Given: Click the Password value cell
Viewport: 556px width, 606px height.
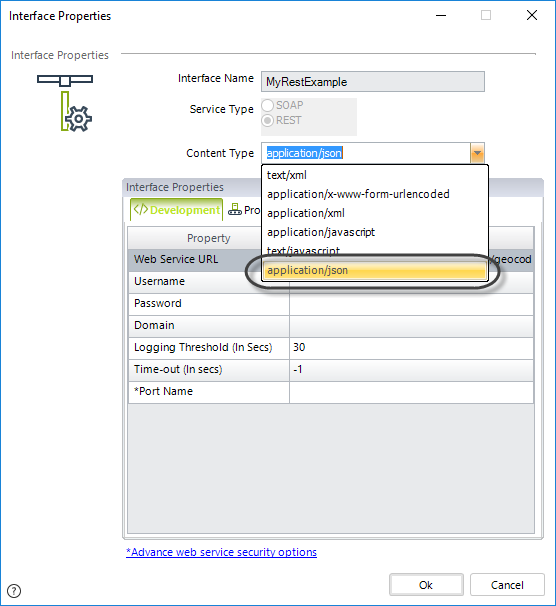Looking at the screenshot, I should (x=411, y=303).
